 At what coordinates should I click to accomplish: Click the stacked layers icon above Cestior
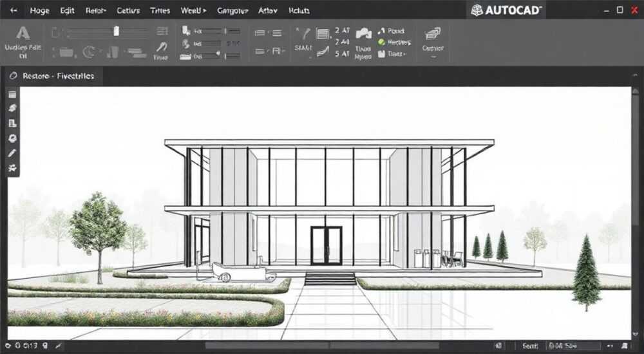click(x=433, y=33)
